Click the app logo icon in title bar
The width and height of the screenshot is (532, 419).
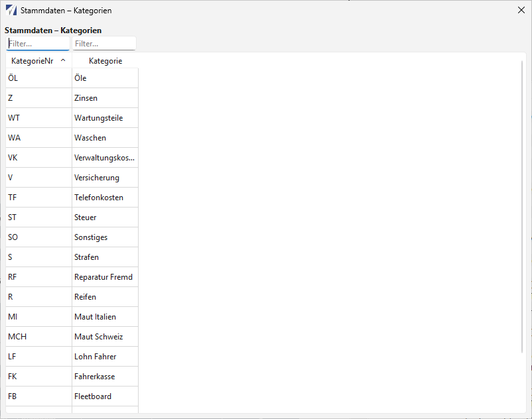[x=11, y=10]
